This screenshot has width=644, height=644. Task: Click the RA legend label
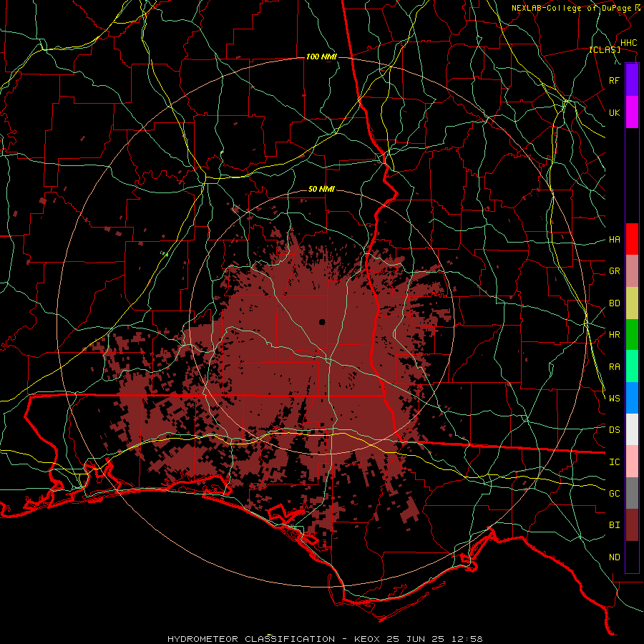(x=614, y=367)
